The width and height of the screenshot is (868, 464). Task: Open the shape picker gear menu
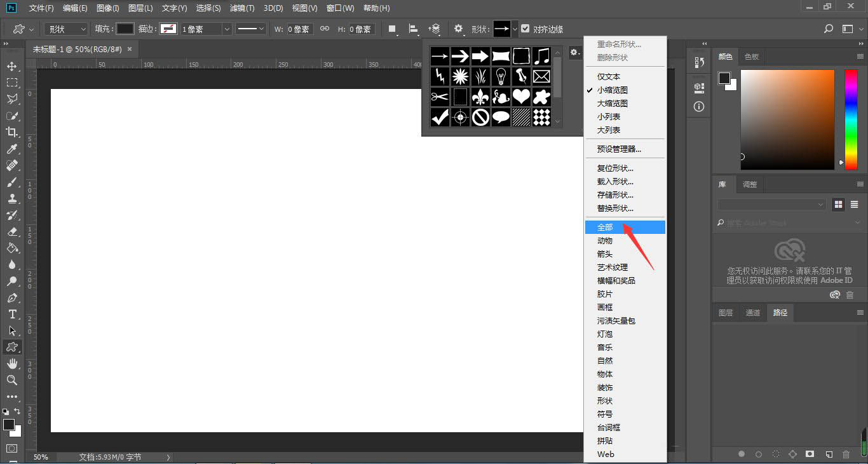tap(575, 53)
